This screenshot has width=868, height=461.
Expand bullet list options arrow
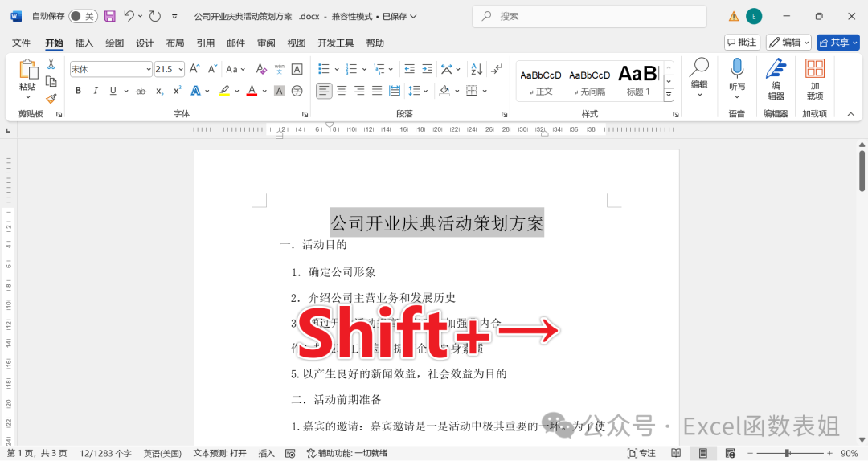pyautogui.click(x=337, y=69)
